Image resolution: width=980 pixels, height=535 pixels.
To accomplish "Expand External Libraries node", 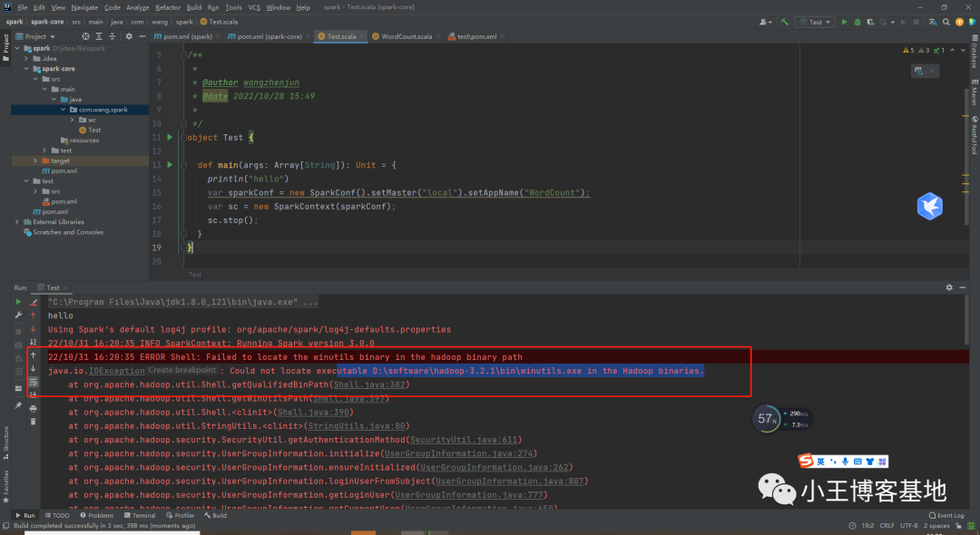I will click(17, 221).
